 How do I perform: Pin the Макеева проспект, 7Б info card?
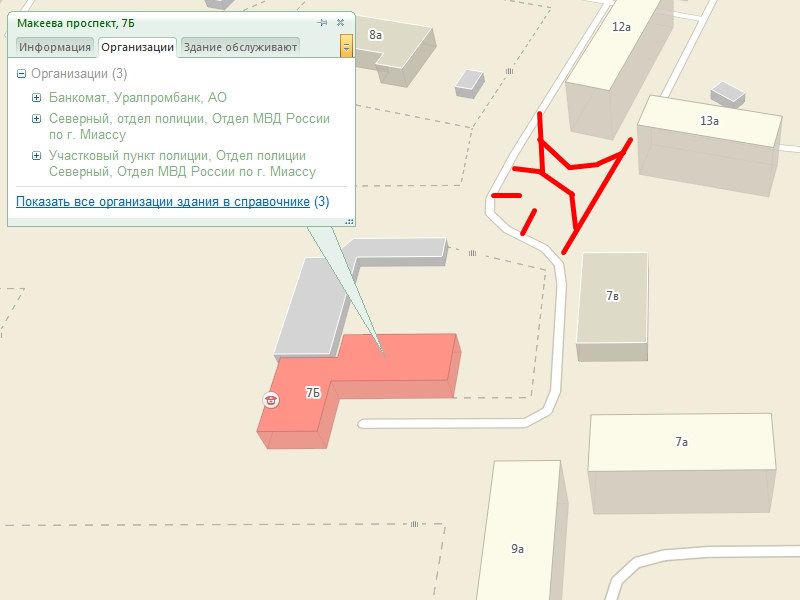[322, 22]
